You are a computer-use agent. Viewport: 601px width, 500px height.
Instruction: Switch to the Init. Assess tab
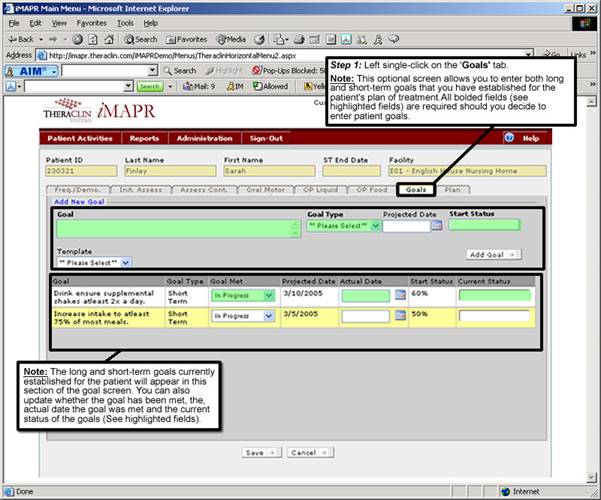140,189
